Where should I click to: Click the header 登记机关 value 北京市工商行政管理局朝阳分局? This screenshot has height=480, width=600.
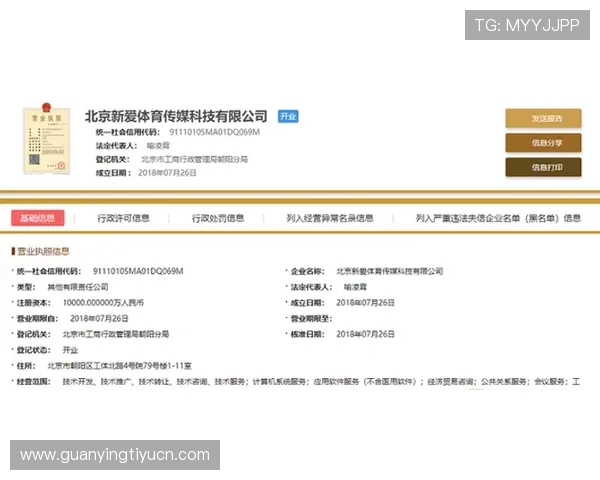tap(194, 159)
